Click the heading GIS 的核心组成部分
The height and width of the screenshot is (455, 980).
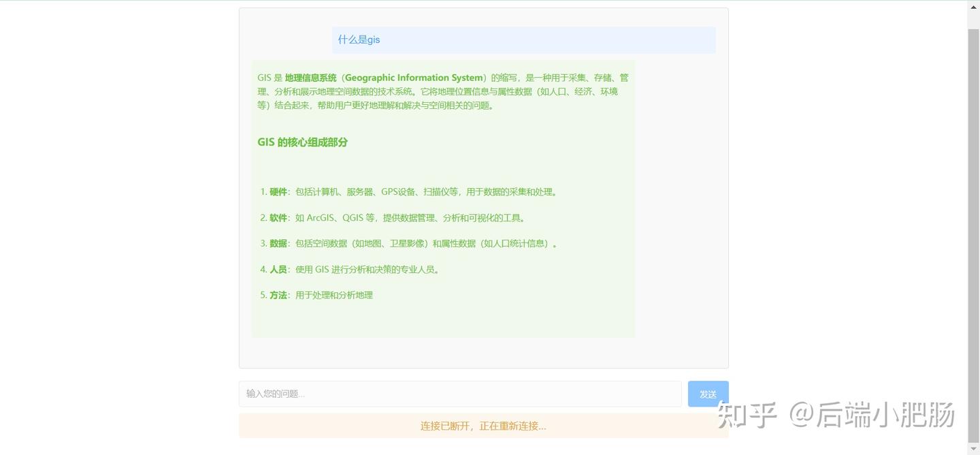(x=302, y=142)
